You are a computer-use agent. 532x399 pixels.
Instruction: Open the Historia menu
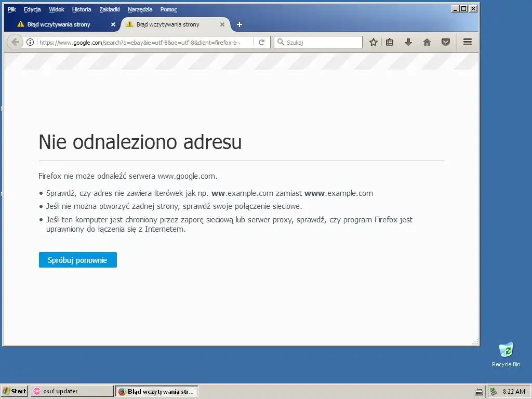pyautogui.click(x=82, y=9)
